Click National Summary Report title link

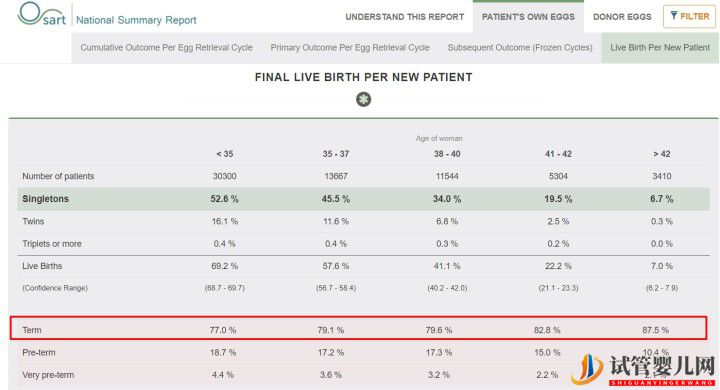pos(136,20)
